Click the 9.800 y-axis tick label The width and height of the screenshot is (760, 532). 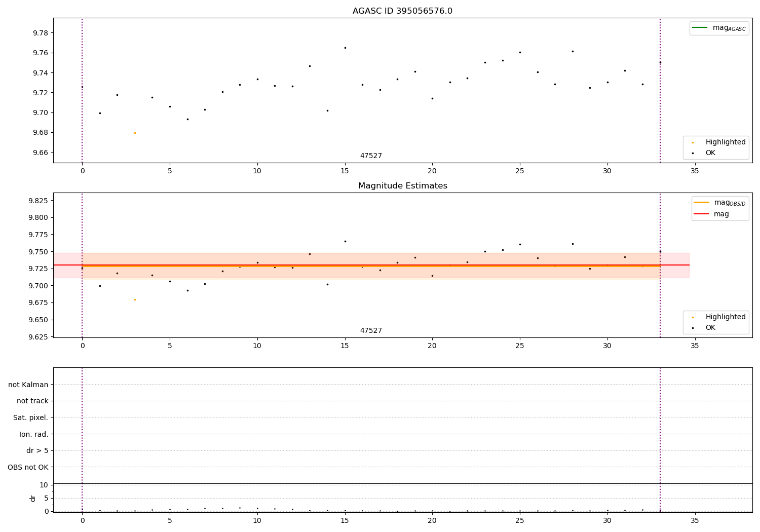pyautogui.click(x=39, y=218)
